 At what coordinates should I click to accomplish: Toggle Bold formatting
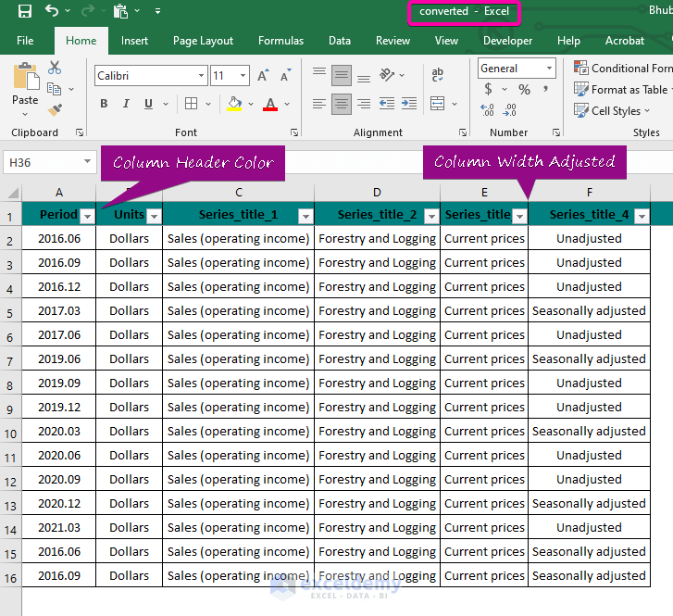point(104,104)
